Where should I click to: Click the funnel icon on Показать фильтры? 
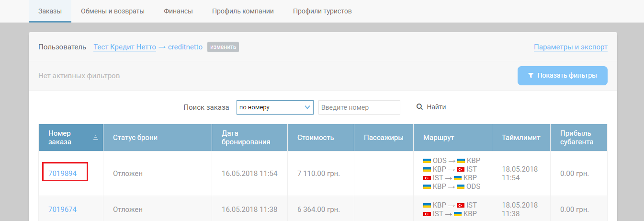(531, 76)
